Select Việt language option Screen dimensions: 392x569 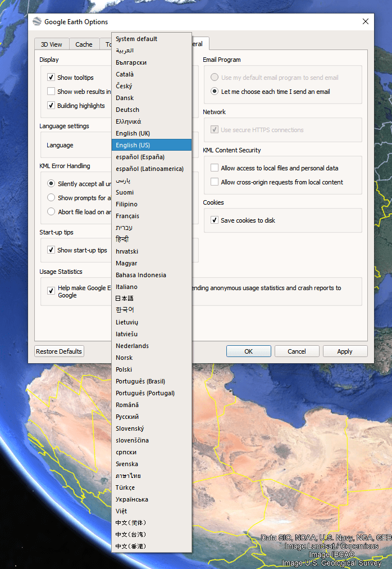[152, 511]
